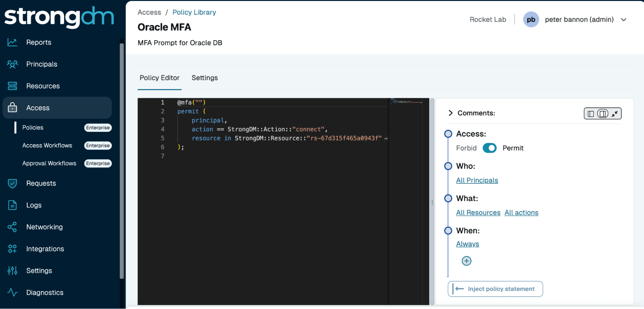
Task: Open the All Principals link
Action: [x=477, y=180]
